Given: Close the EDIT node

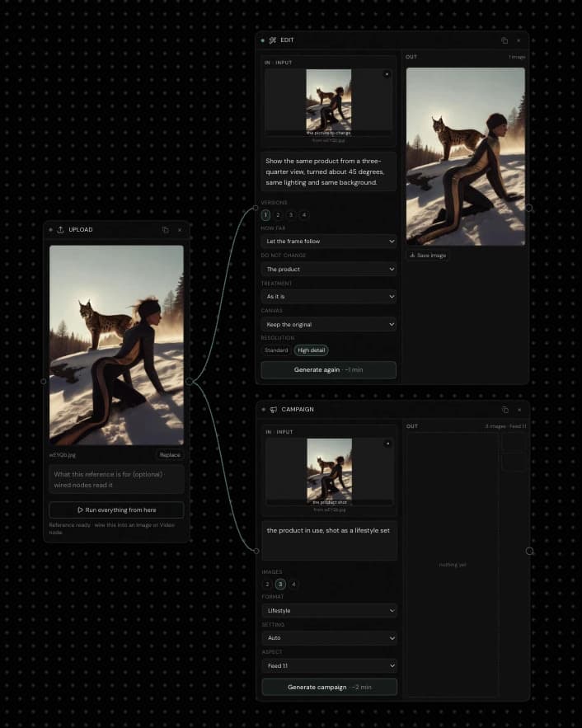Looking at the screenshot, I should (x=519, y=40).
